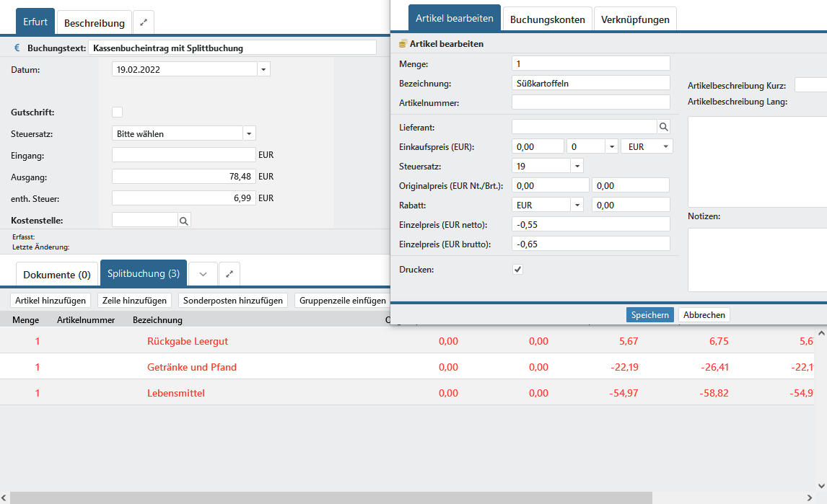Open the Verknüpfungen tab
Image resolution: width=827 pixels, height=504 pixels.
click(635, 19)
